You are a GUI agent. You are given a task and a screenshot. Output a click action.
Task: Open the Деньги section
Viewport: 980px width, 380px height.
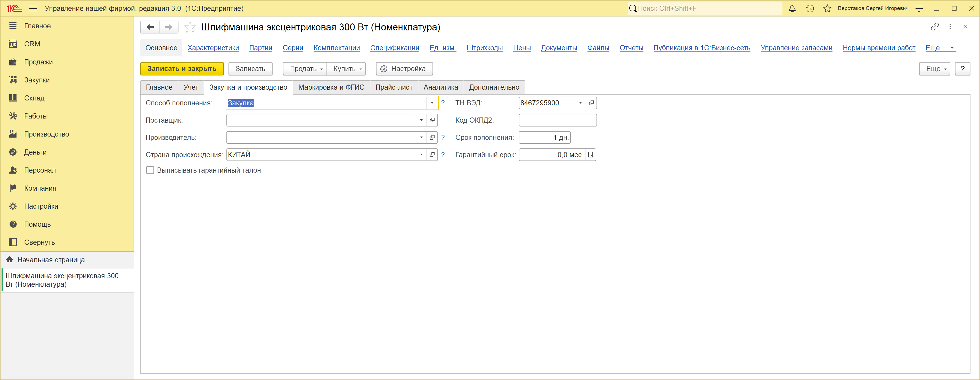click(67, 152)
